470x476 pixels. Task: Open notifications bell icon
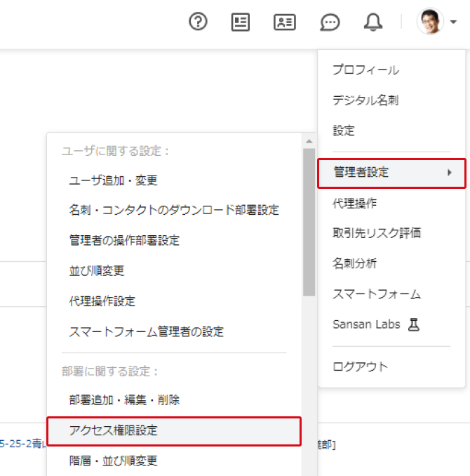click(373, 22)
